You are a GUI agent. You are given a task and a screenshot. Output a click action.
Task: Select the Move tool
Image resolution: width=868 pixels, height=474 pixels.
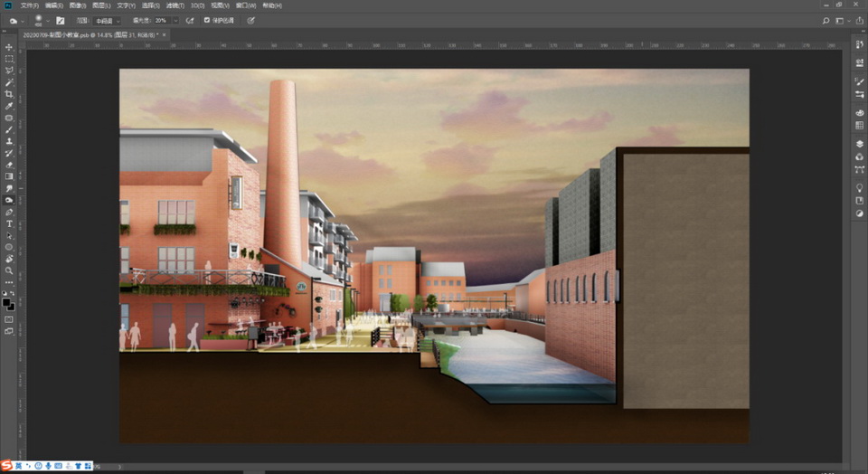(x=9, y=47)
